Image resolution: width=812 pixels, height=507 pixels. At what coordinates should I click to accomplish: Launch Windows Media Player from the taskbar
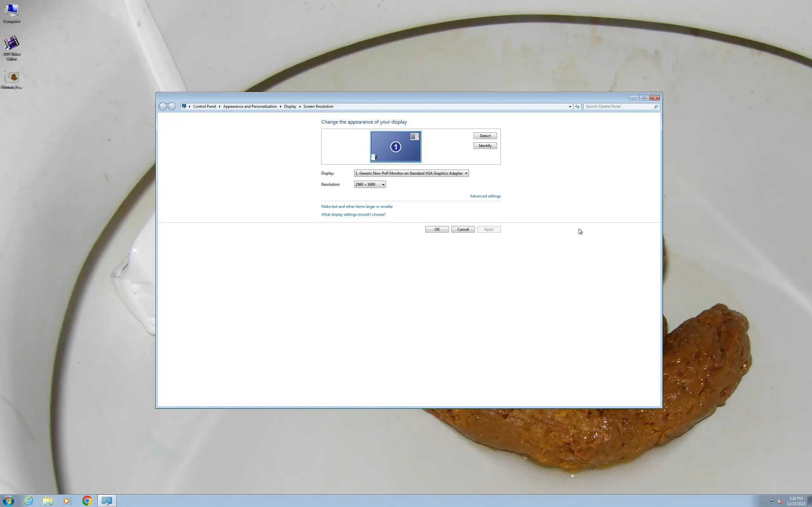[67, 501]
